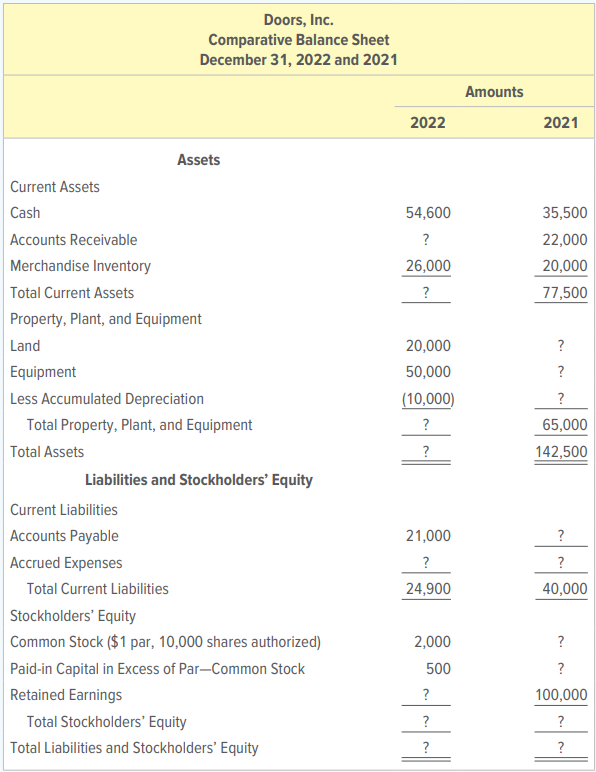Click the 2022 Total Assets unknown value
Screen dimensions: 596x772
tap(426, 451)
